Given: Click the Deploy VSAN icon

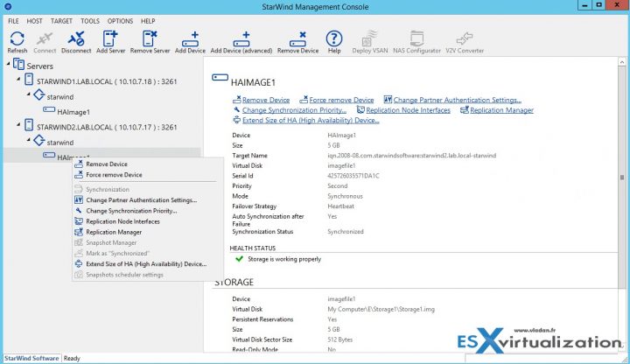Looking at the screenshot, I should click(x=369, y=39).
